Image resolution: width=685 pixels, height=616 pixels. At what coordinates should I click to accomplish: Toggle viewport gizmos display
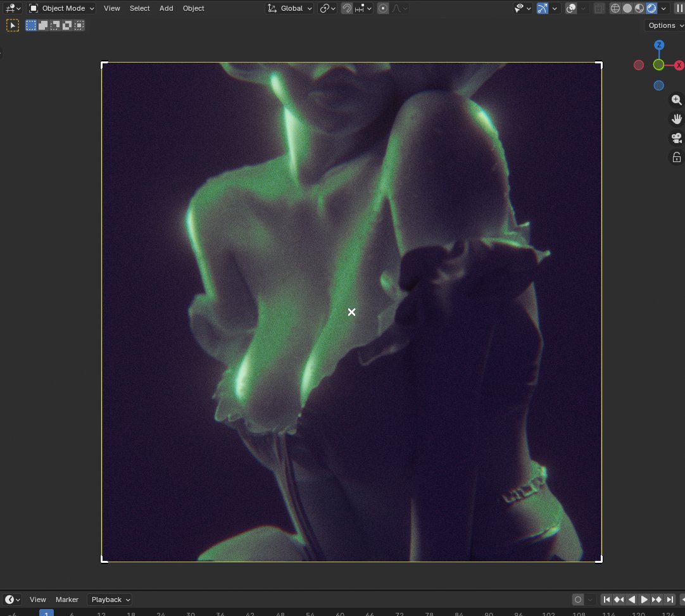pyautogui.click(x=542, y=8)
